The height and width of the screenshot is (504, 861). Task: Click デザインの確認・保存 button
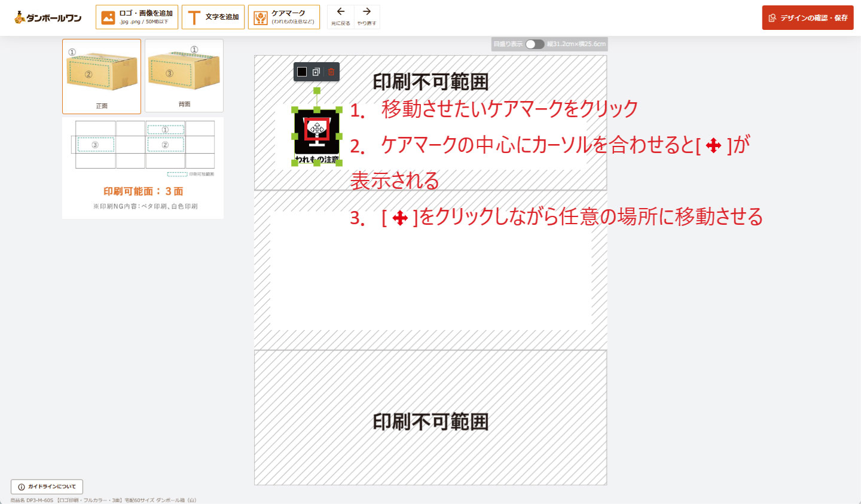click(807, 18)
